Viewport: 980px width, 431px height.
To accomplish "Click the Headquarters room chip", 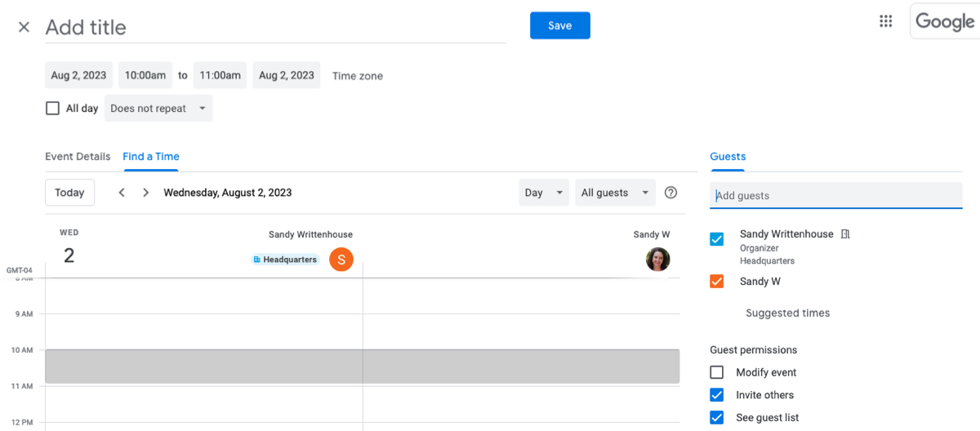I will pos(285,260).
